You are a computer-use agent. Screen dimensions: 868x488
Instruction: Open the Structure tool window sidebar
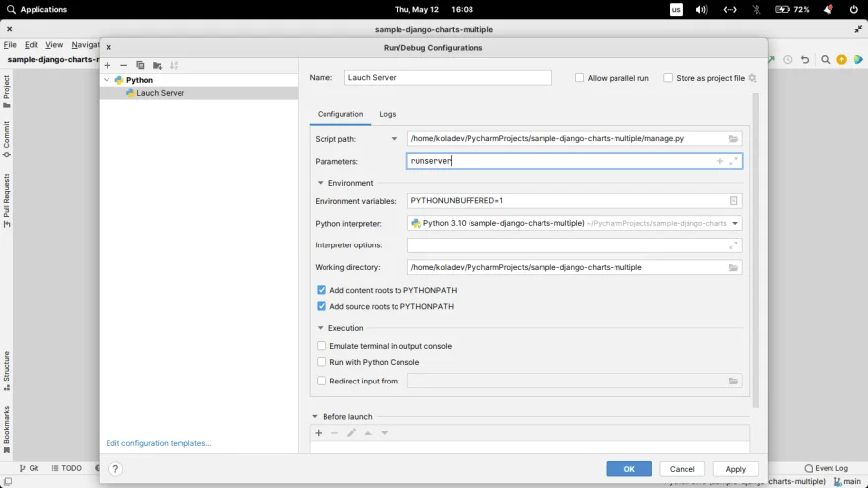point(7,371)
